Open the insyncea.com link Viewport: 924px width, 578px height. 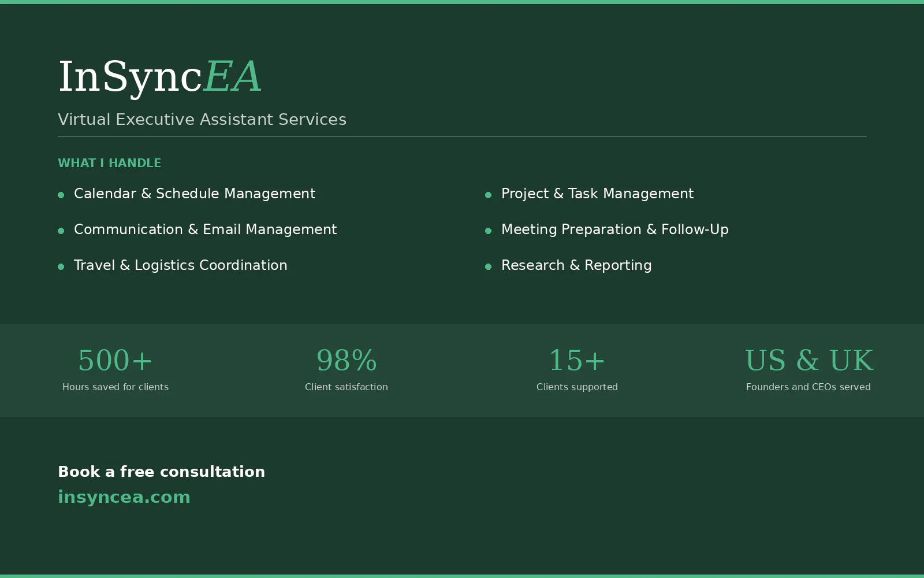[x=124, y=497]
